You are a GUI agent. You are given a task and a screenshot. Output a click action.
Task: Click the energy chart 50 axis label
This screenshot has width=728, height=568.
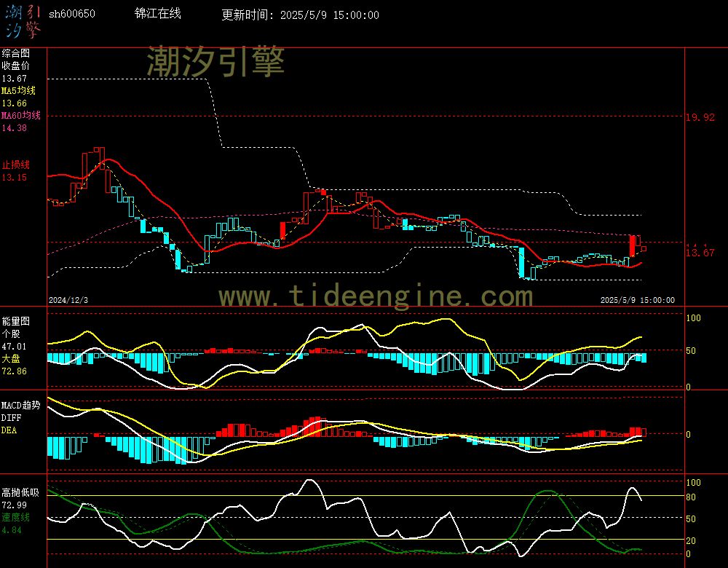[x=691, y=351]
